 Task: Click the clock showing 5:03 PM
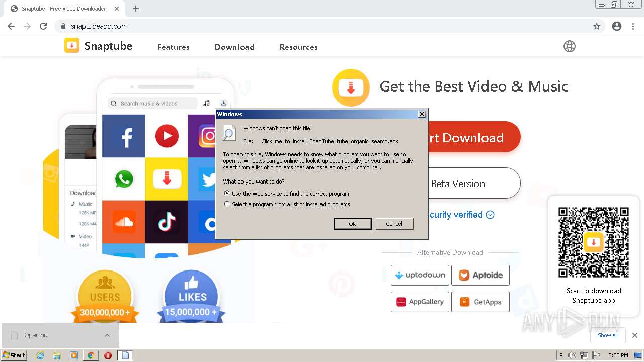618,355
